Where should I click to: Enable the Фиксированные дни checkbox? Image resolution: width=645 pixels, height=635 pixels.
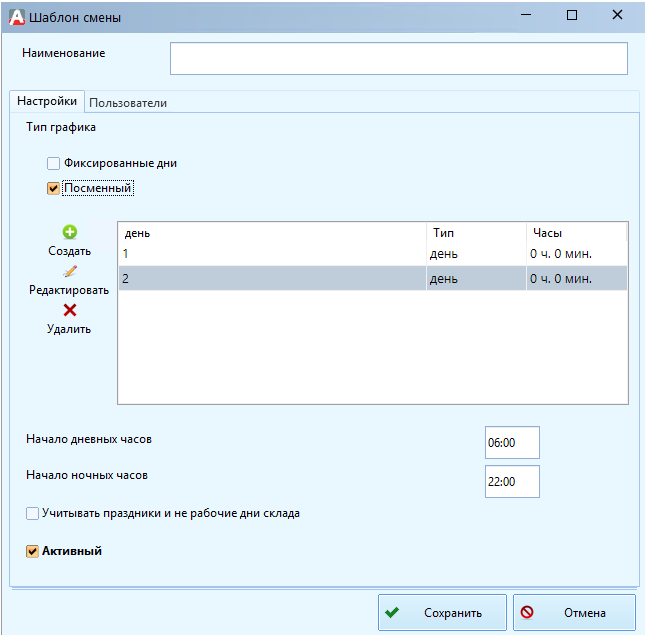[54, 163]
